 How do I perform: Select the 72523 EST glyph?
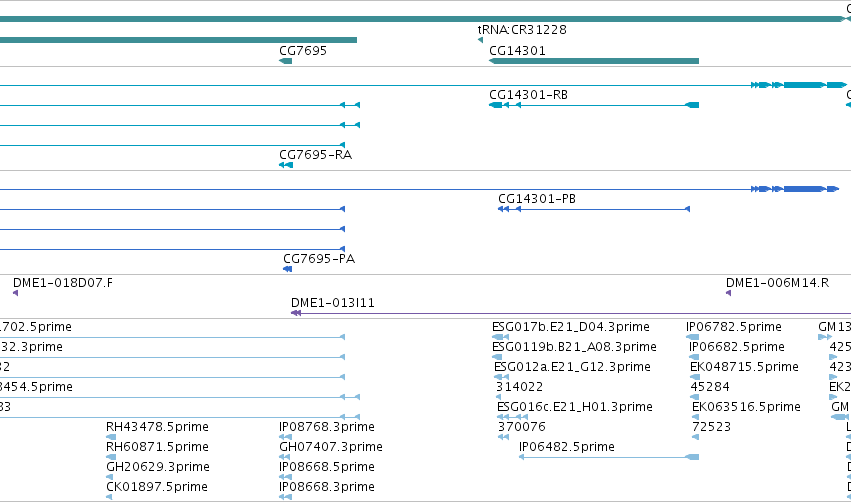(x=695, y=437)
